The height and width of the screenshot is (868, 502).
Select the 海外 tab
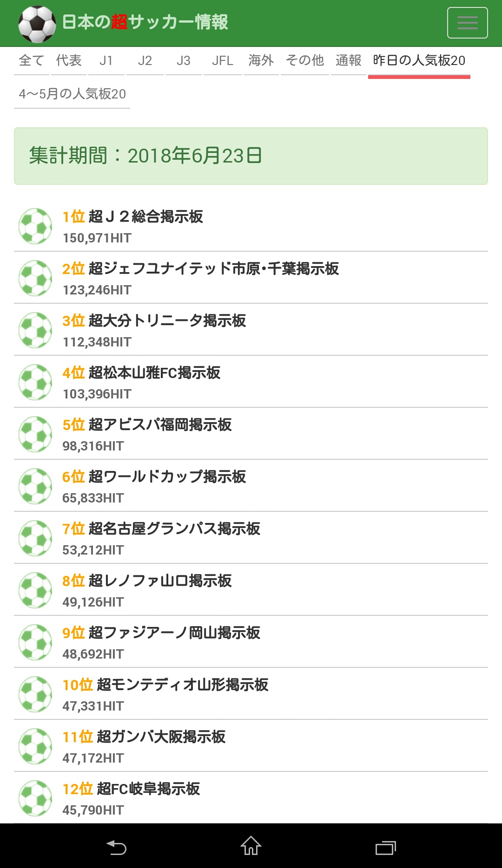(261, 61)
